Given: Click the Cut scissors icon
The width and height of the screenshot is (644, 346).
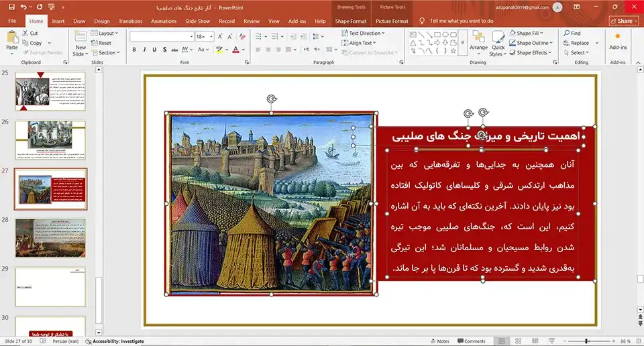Looking at the screenshot, I should pyautogui.click(x=25, y=34).
